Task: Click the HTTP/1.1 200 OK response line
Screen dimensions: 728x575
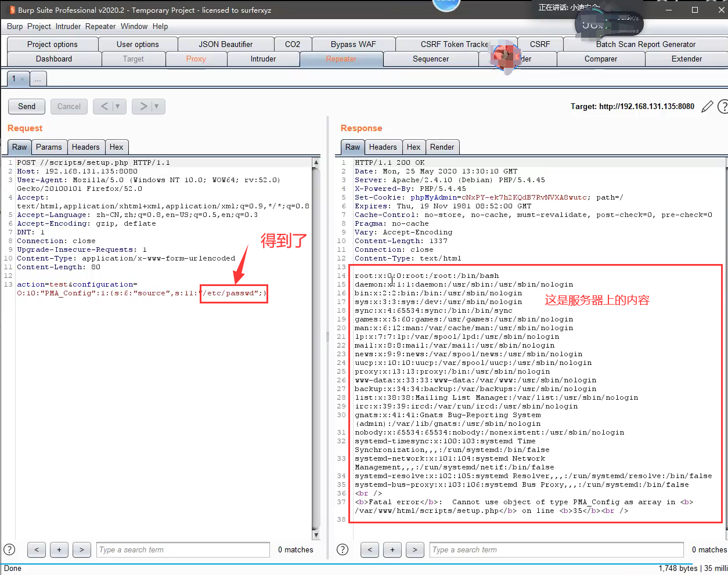Action: click(390, 162)
